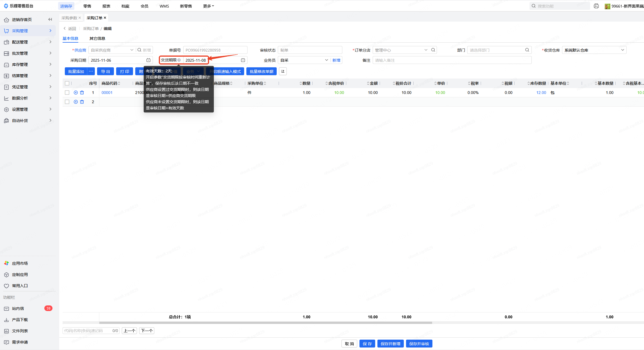Check the checkbox for row 2
This screenshot has width=644, height=350.
pyautogui.click(x=67, y=102)
